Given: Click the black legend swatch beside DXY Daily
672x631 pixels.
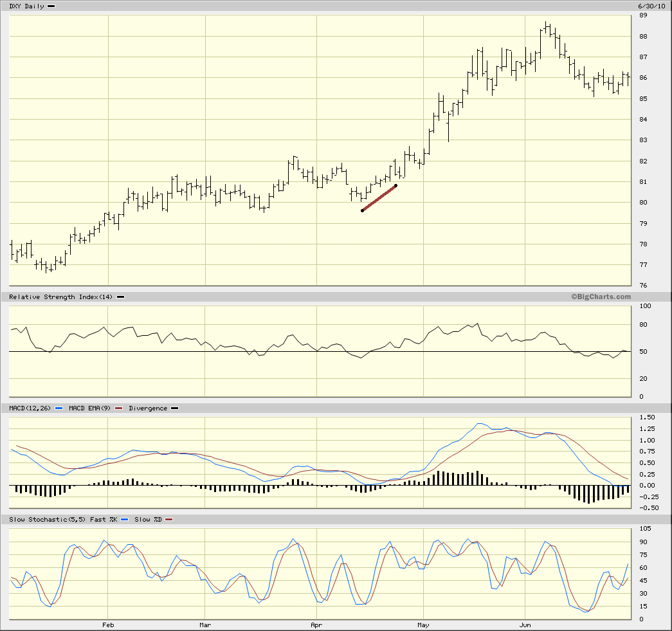Looking at the screenshot, I should point(51,6).
